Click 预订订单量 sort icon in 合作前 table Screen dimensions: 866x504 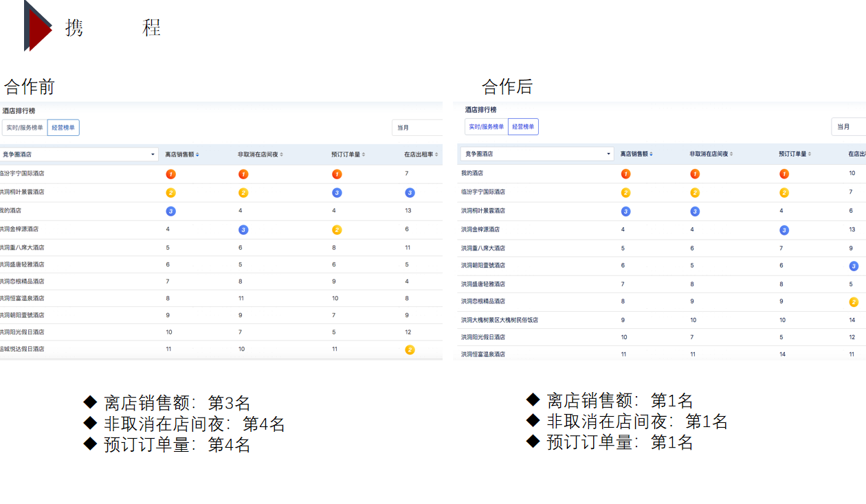tap(364, 154)
